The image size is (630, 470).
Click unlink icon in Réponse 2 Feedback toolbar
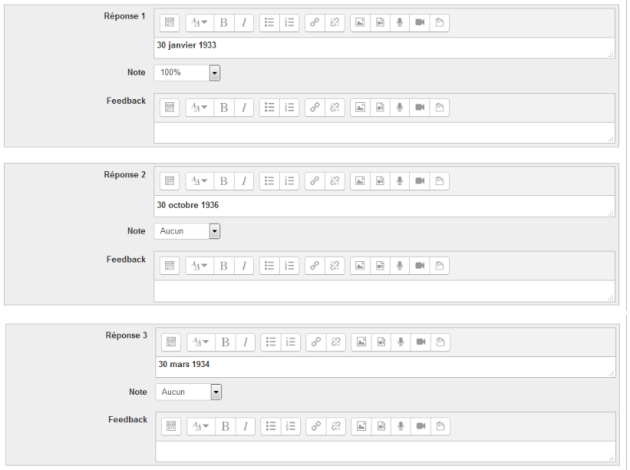pyautogui.click(x=335, y=265)
